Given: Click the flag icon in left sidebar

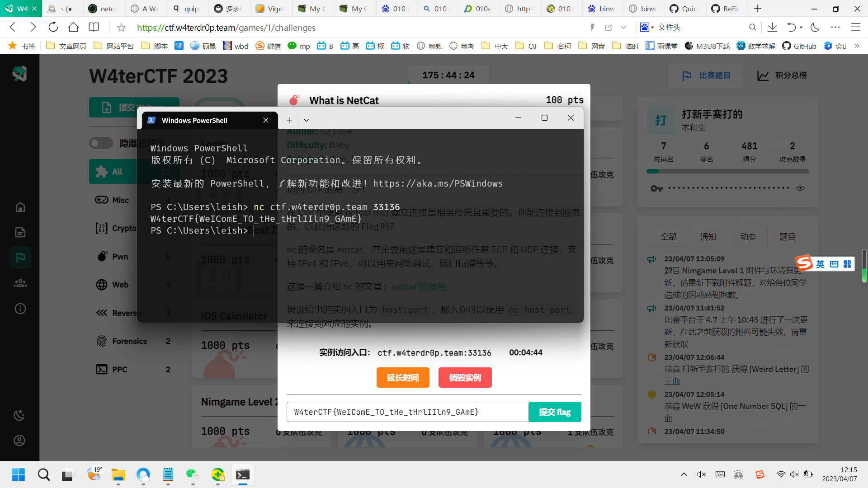Looking at the screenshot, I should 20,258.
